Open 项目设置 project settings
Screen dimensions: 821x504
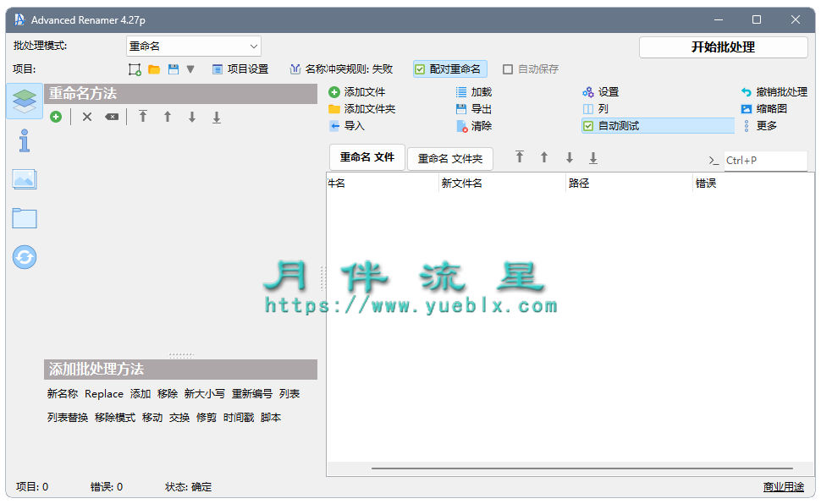point(240,69)
